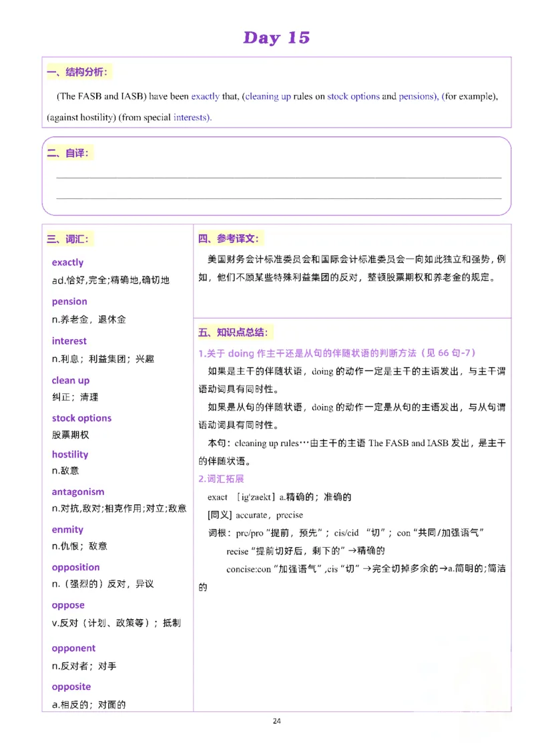Viewport: 534px width, 756px height.
Task: Click the '三、词汇' section header
Action: click(x=69, y=238)
